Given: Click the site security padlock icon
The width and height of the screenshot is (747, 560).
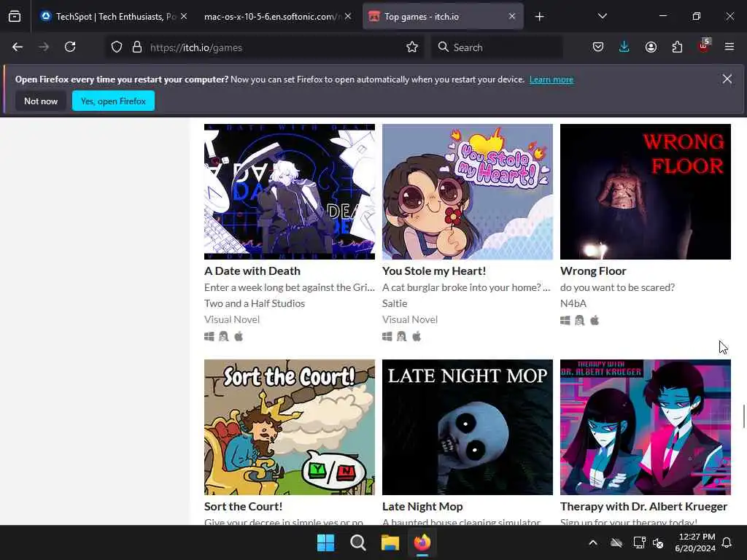Looking at the screenshot, I should coord(137,47).
